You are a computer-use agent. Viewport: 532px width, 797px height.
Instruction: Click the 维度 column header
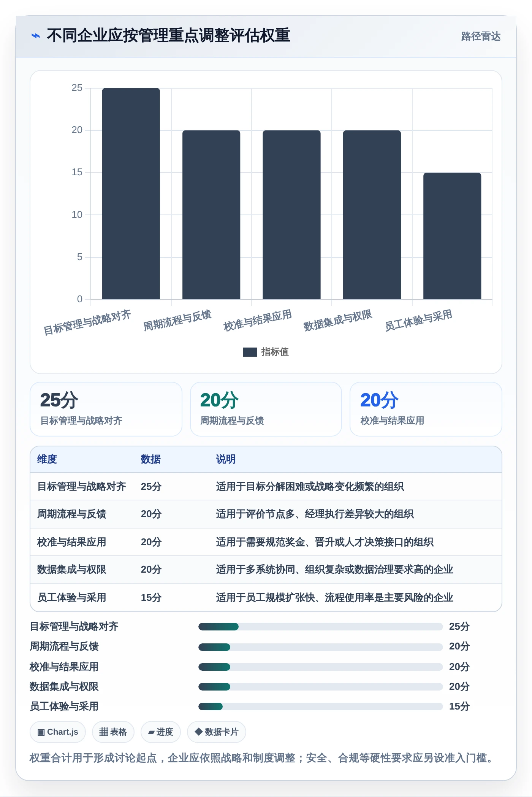point(47,459)
